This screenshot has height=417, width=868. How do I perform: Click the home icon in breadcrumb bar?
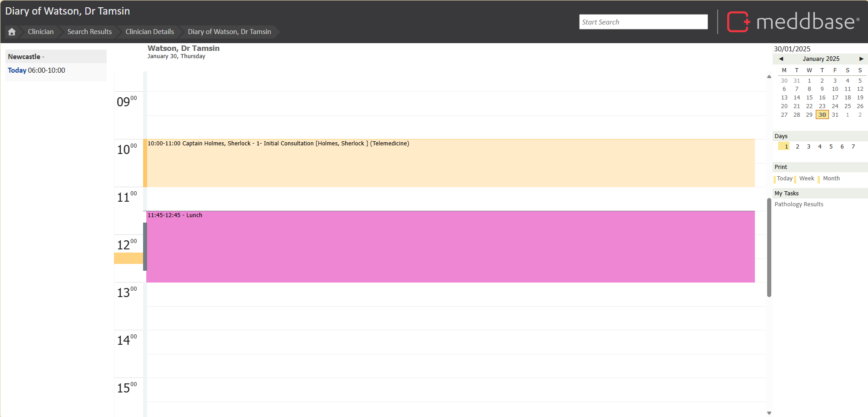[x=12, y=32]
